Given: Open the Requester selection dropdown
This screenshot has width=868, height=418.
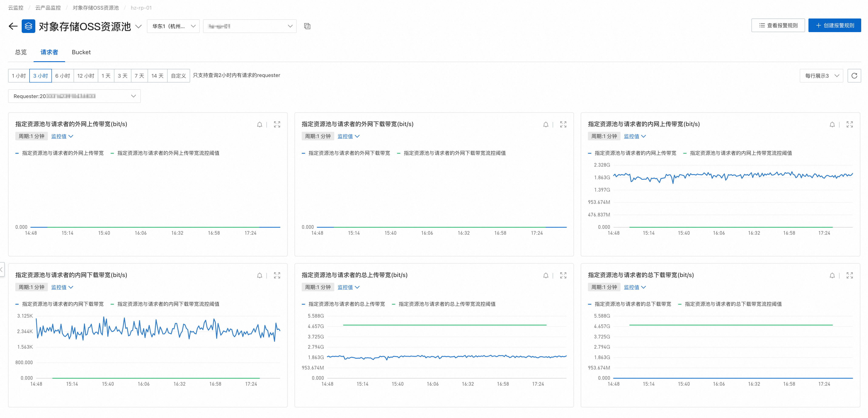Looking at the screenshot, I should pos(74,96).
